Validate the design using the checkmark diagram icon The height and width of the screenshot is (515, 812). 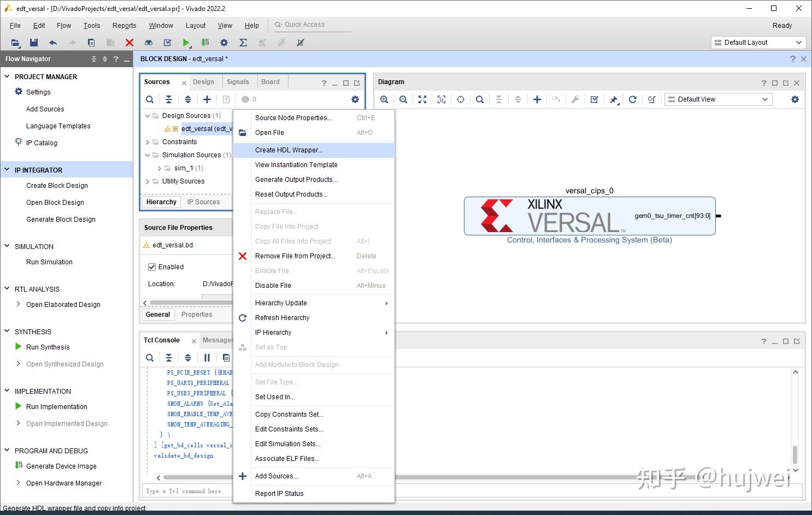point(594,99)
